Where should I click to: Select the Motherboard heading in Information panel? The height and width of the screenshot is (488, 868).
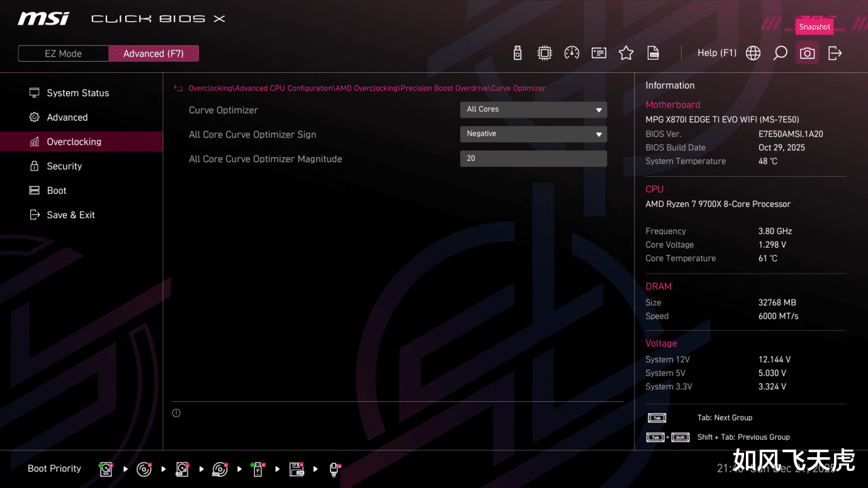673,105
